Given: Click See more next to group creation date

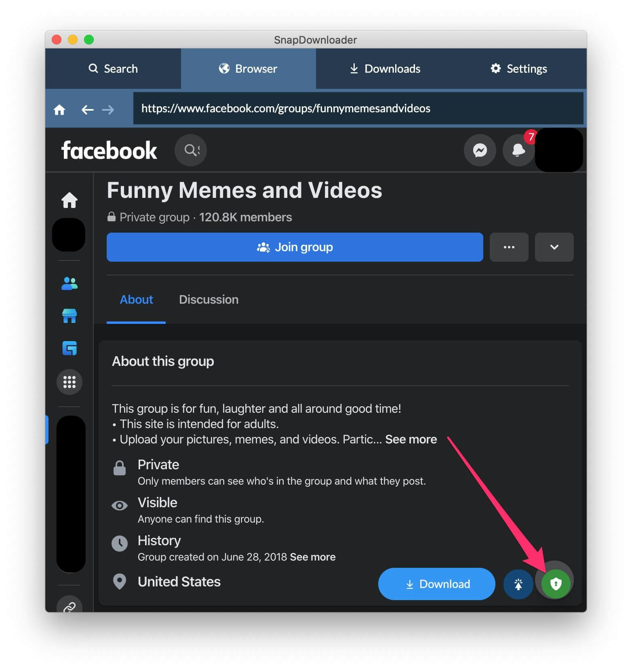Looking at the screenshot, I should point(313,557).
